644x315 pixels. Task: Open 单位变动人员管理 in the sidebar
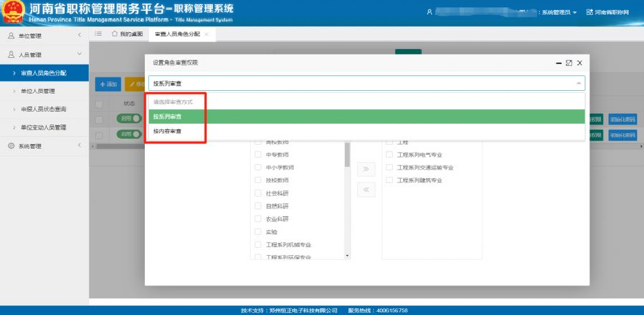pyautogui.click(x=44, y=127)
